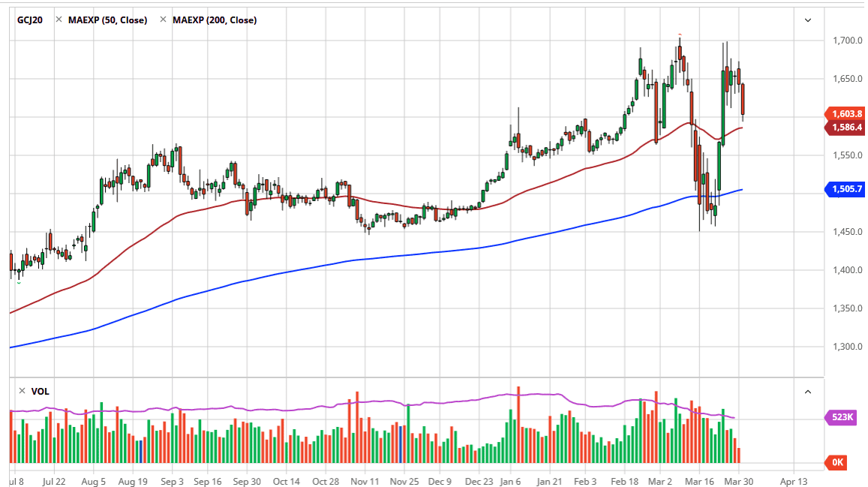Click the 1,505.7 blue EMA price tag

[845, 189]
